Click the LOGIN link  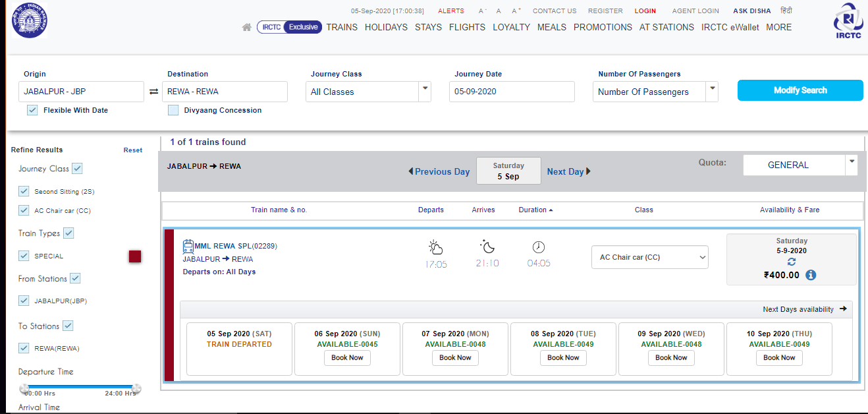point(645,11)
